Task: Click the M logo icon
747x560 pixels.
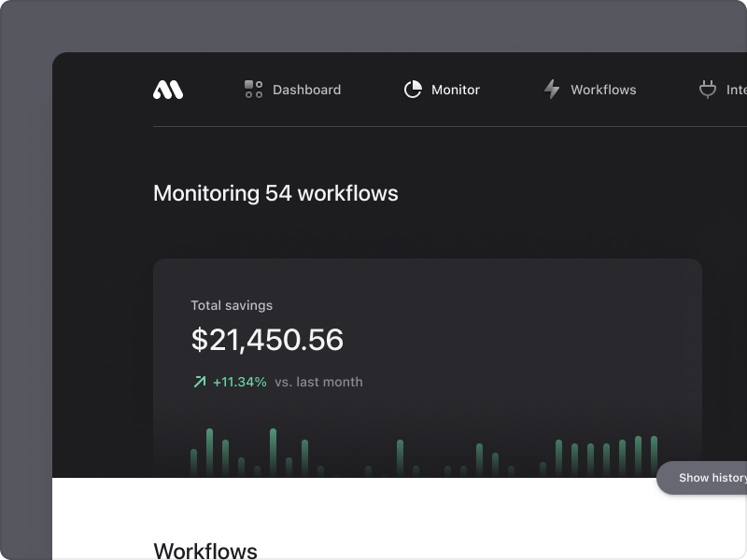Action: pyautogui.click(x=169, y=90)
